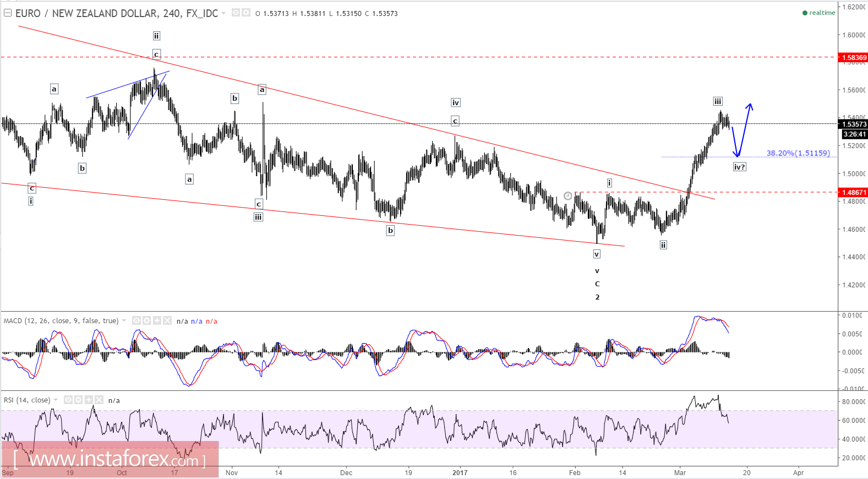Hide the main price series with eye icon
The width and height of the screenshot is (868, 479).
point(236,13)
